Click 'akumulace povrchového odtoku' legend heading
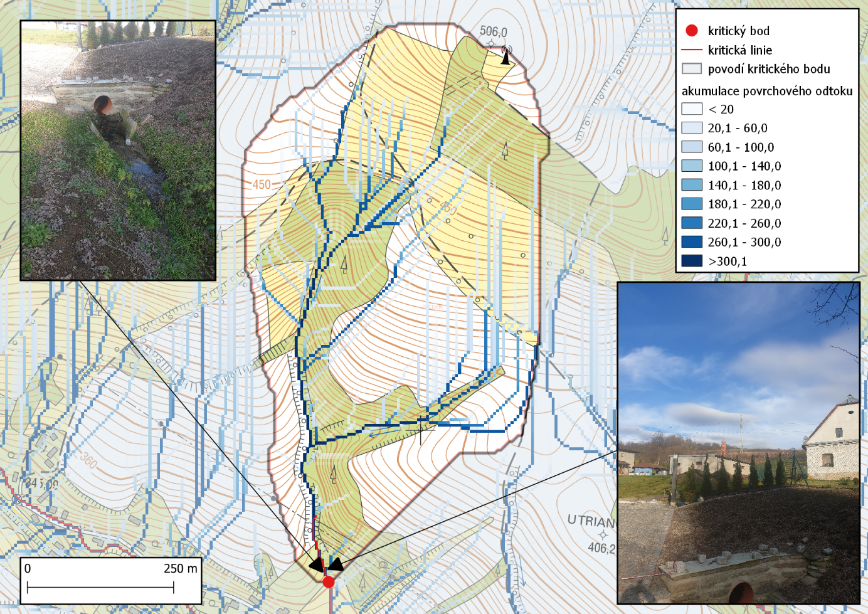 pyautogui.click(x=767, y=91)
